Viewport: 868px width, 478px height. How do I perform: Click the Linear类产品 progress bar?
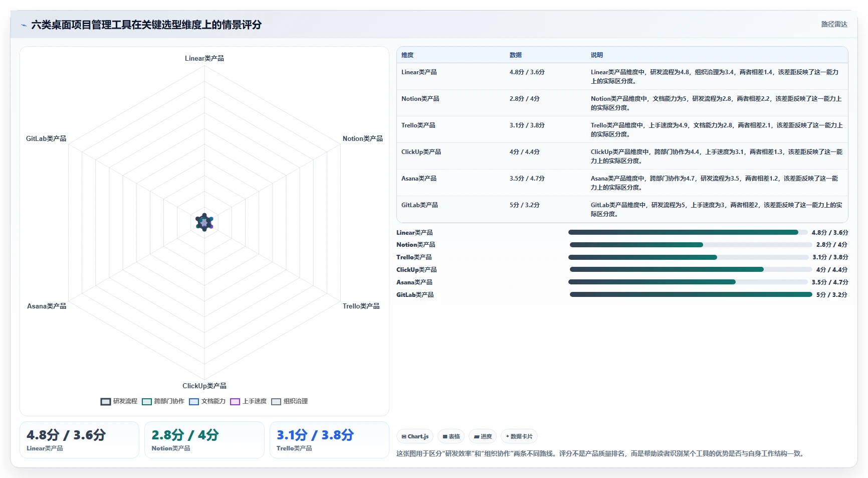pyautogui.click(x=688, y=232)
